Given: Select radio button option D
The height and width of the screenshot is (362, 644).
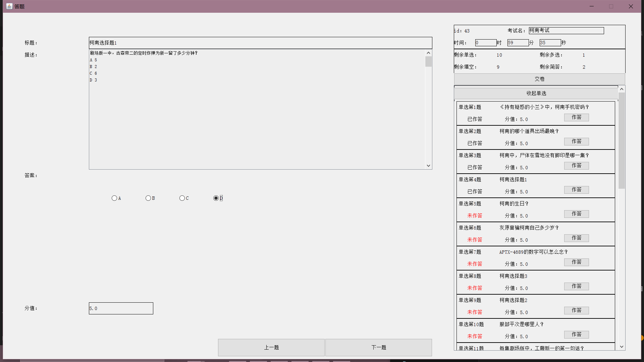Looking at the screenshot, I should (216, 198).
